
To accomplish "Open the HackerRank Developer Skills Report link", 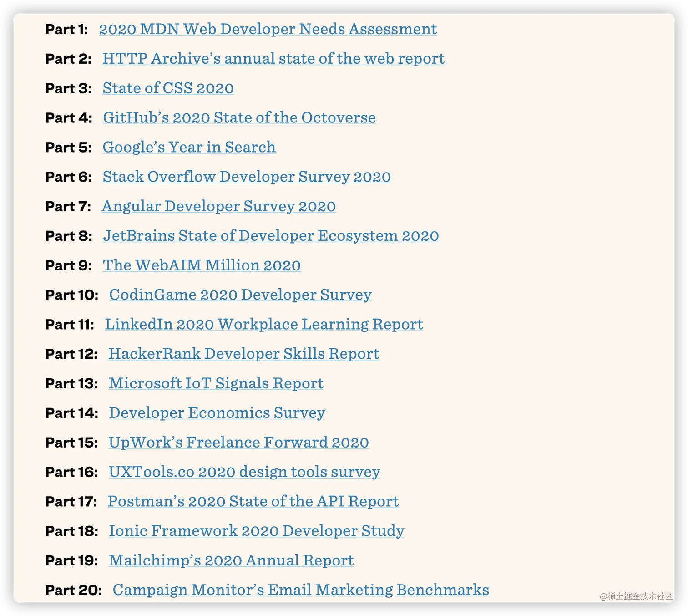I will coord(244,354).
